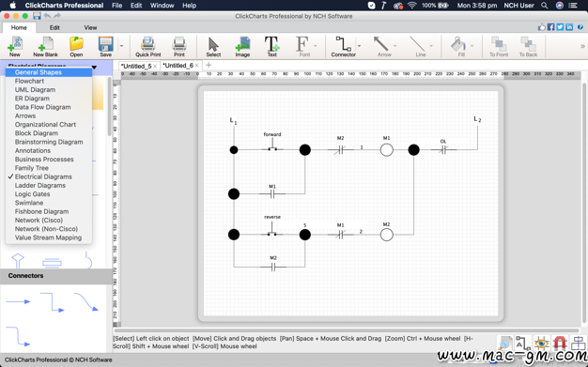Click the thumbs-up like icon
The width and height of the screenshot is (588, 367).
[x=542, y=27]
